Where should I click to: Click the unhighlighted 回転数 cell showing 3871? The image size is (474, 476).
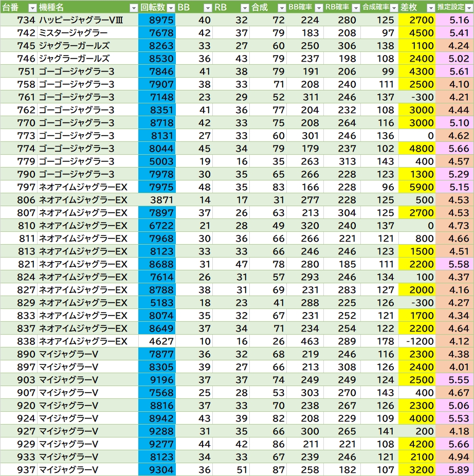pyautogui.click(x=157, y=200)
